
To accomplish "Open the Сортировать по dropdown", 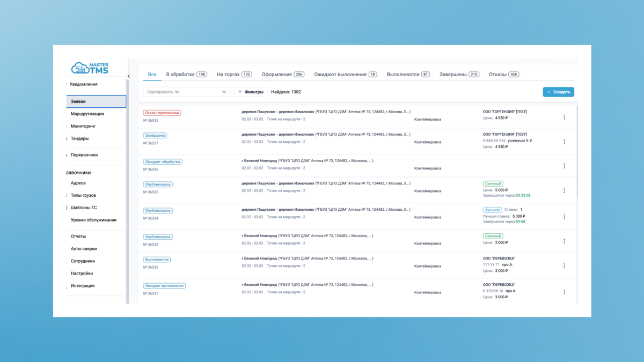I will tap(186, 92).
